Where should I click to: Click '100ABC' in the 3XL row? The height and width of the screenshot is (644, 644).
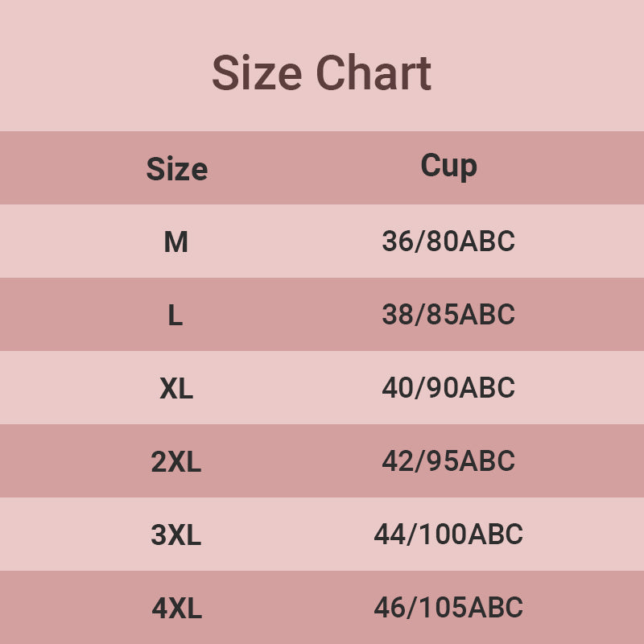point(469,535)
